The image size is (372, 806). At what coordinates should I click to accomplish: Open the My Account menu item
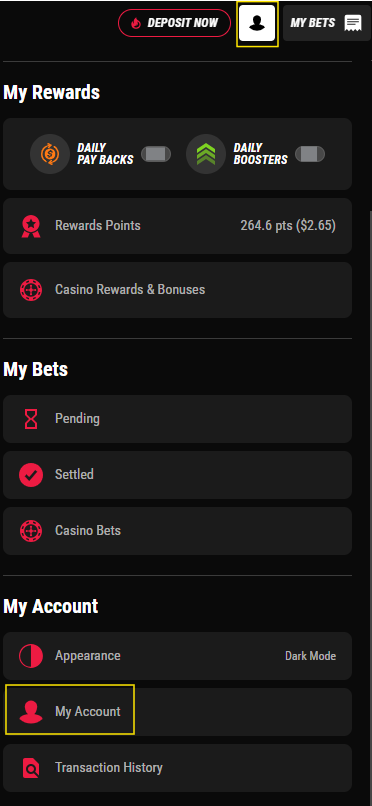[177, 712]
